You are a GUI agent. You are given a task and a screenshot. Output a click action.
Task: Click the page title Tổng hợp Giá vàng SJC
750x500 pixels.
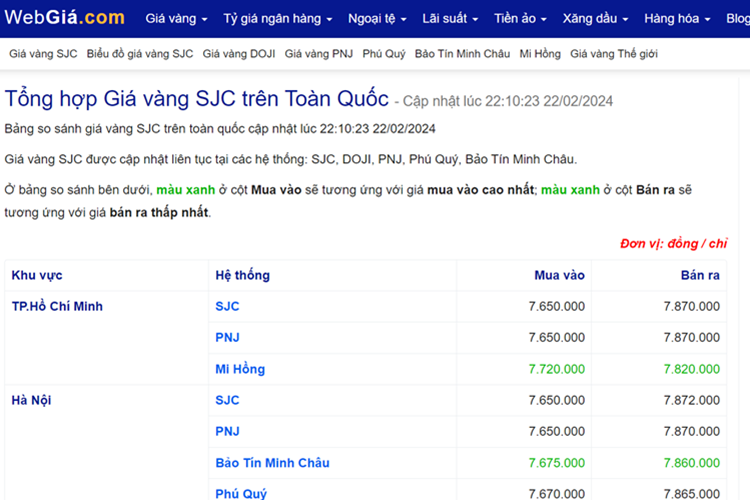tap(197, 99)
